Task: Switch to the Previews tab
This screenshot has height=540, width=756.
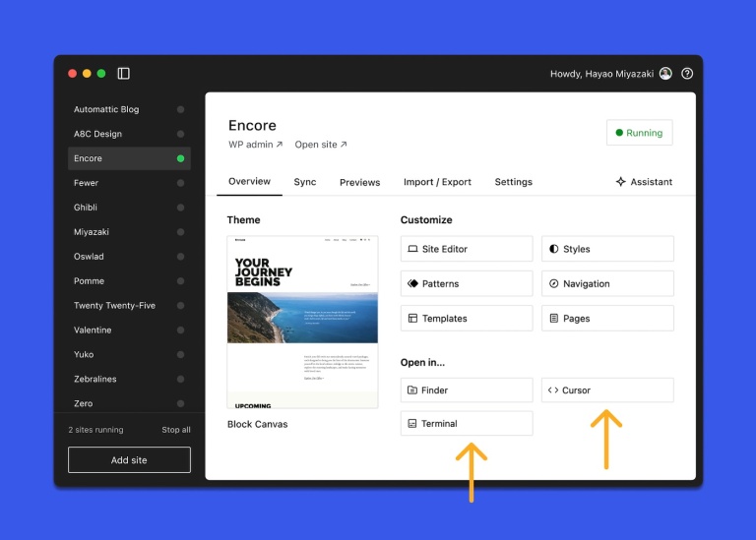Action: coord(359,182)
